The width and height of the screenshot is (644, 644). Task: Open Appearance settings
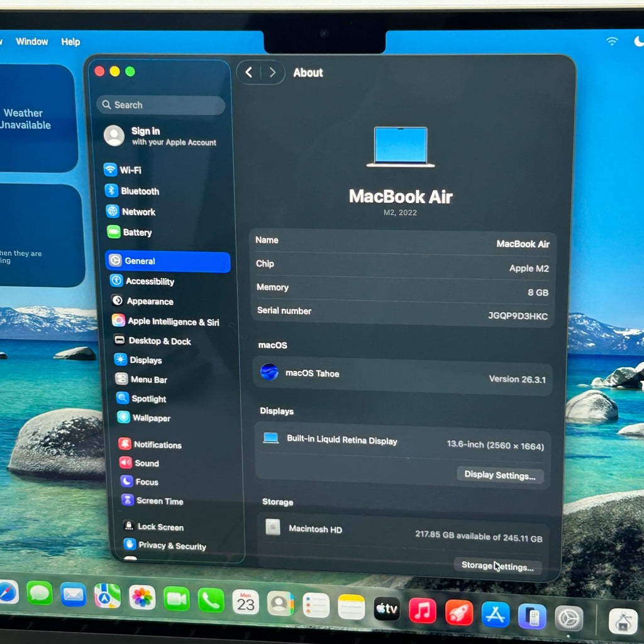tap(143, 301)
